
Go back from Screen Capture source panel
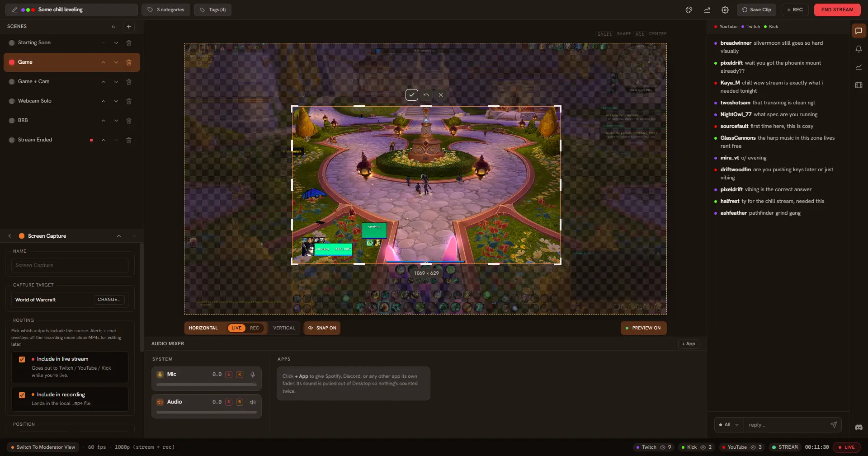(x=9, y=236)
